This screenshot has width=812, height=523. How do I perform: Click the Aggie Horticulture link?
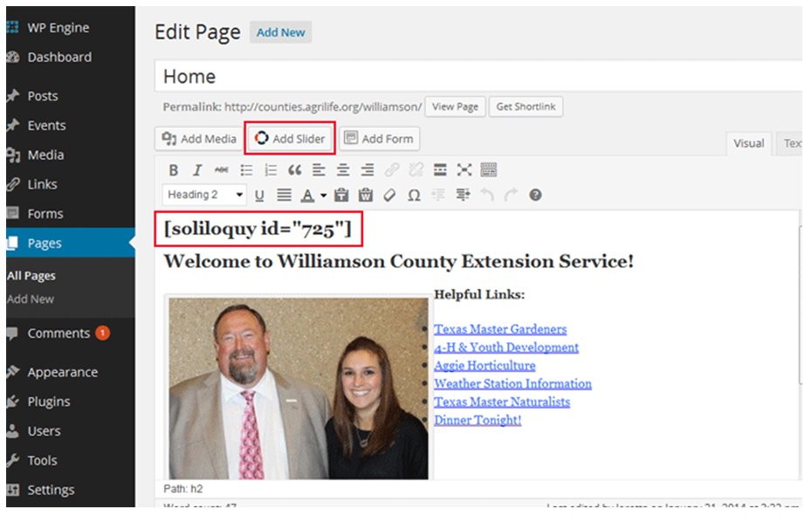(485, 365)
